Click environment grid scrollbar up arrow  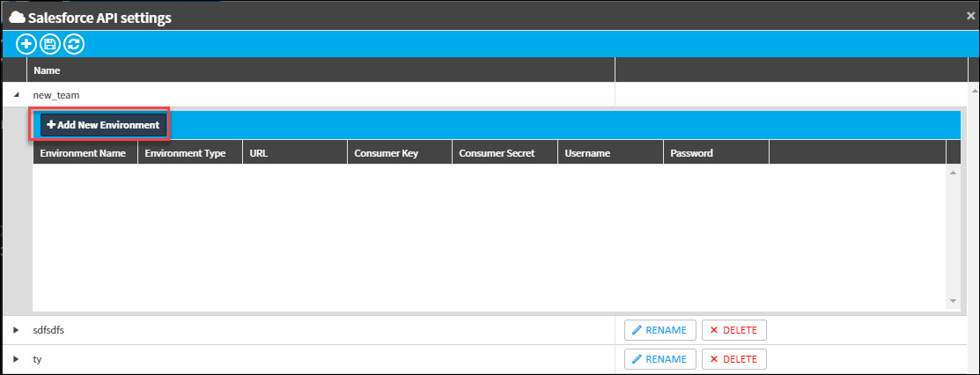tap(953, 172)
